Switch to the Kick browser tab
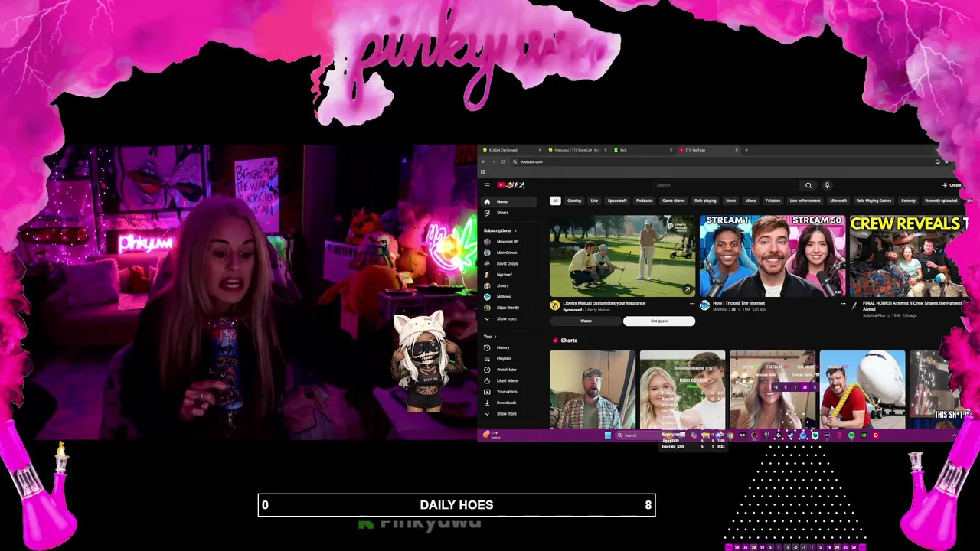The height and width of the screenshot is (551, 980). [x=642, y=150]
